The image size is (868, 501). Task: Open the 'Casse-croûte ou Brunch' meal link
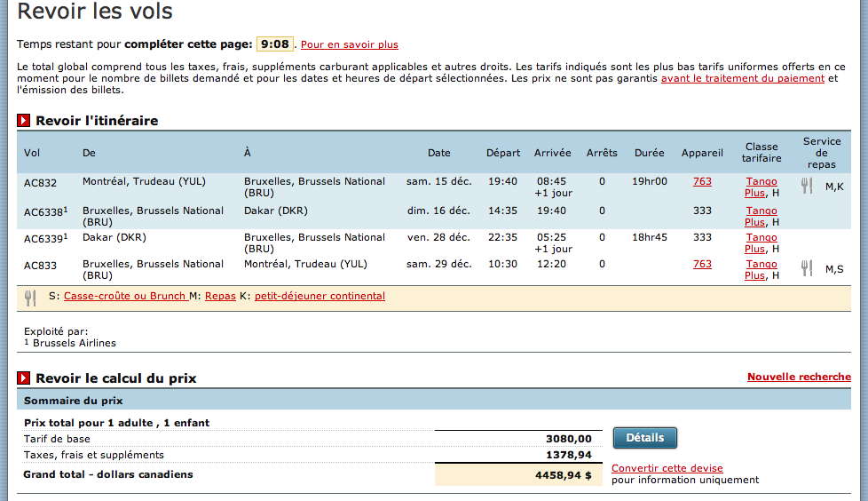(x=125, y=296)
